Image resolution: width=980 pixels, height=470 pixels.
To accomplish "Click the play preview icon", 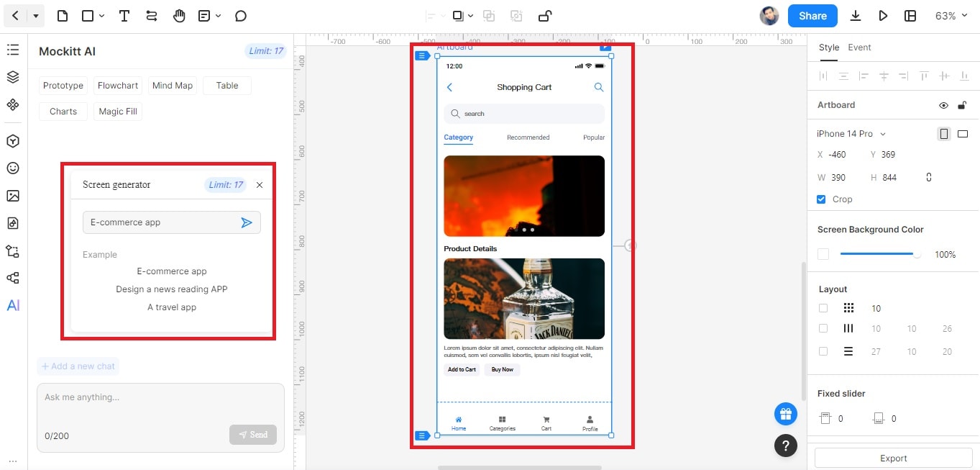I will (x=883, y=15).
